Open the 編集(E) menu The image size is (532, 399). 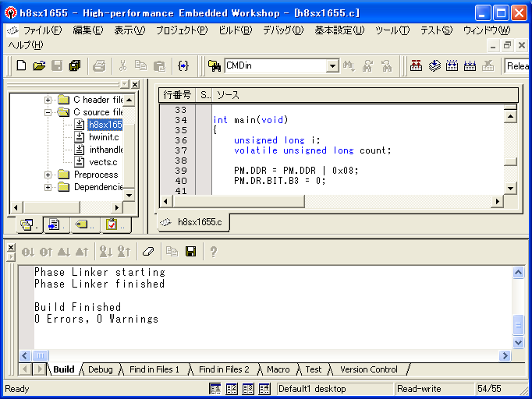point(88,30)
